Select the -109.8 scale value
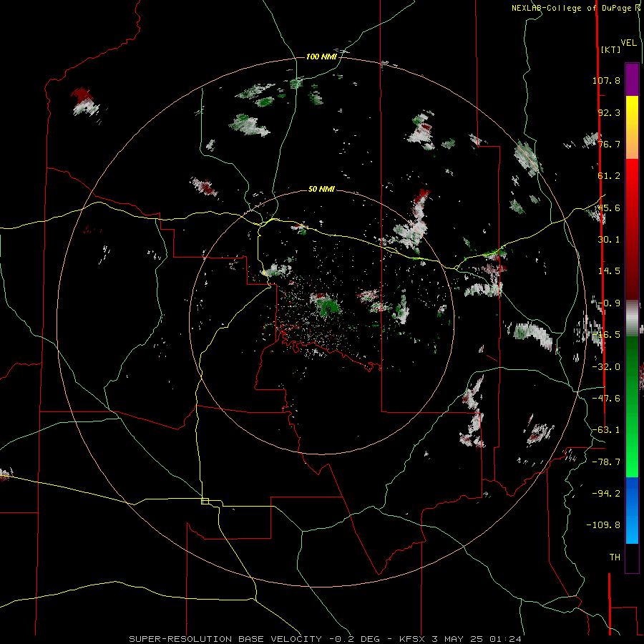The height and width of the screenshot is (644, 644). [604, 525]
